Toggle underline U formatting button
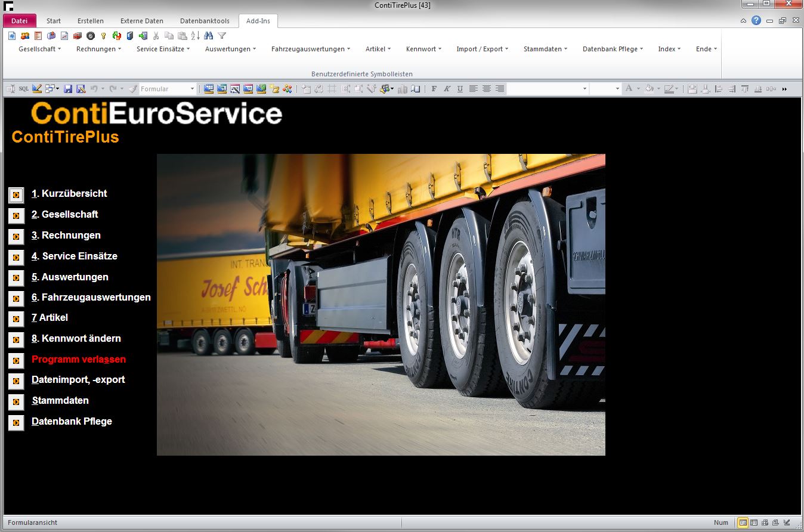The height and width of the screenshot is (532, 804). pyautogui.click(x=460, y=89)
